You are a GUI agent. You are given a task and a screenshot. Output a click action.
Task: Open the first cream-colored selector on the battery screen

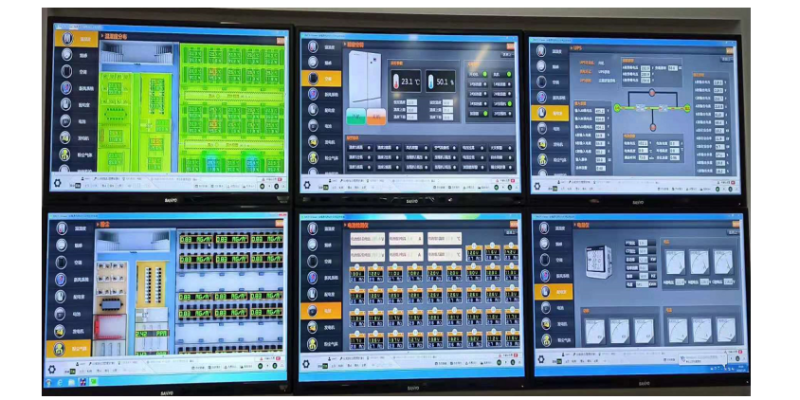[x=365, y=239]
